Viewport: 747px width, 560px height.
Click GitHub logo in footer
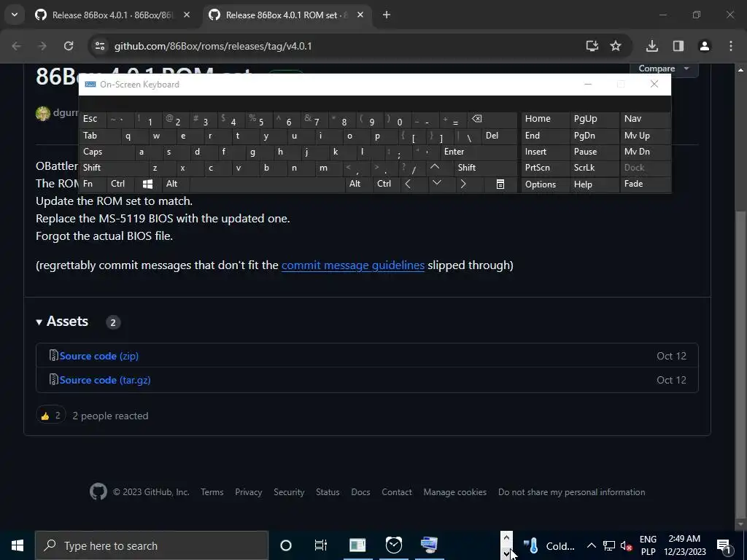click(x=98, y=491)
